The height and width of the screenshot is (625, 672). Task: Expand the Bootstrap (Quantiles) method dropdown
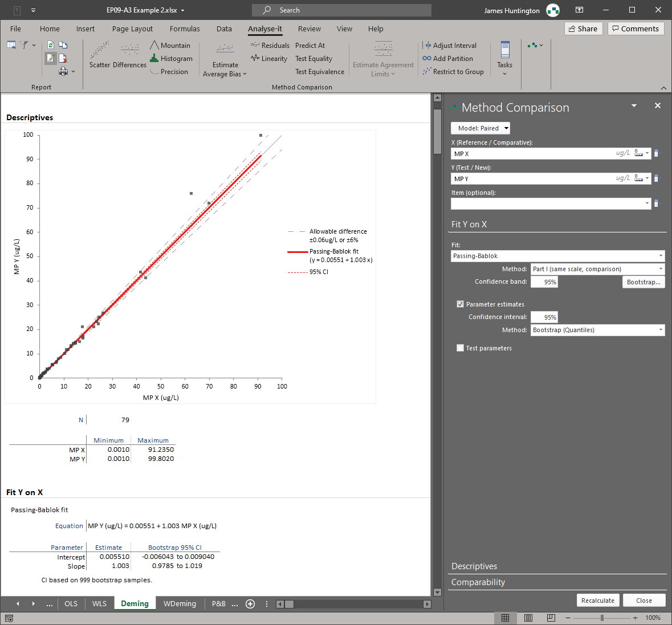(x=597, y=330)
